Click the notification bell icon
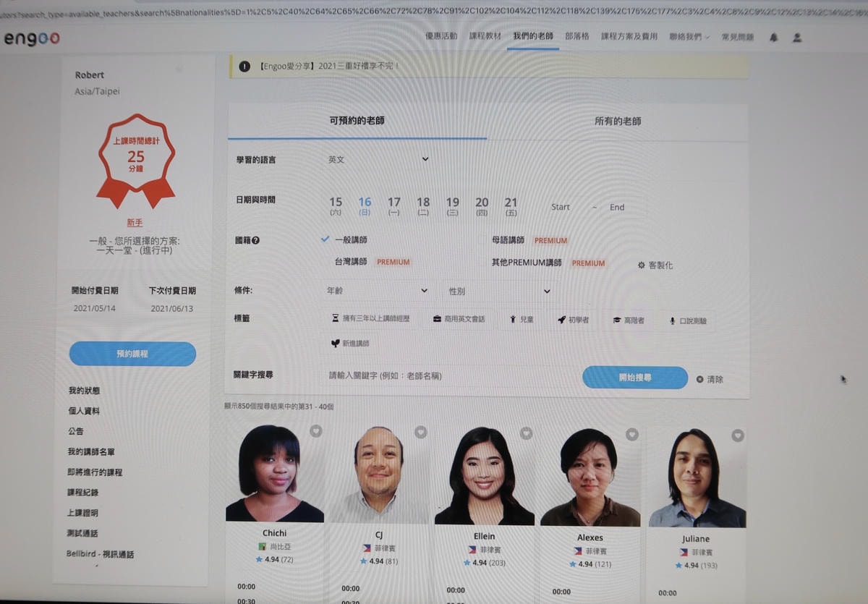This screenshot has width=868, height=604. pos(773,38)
